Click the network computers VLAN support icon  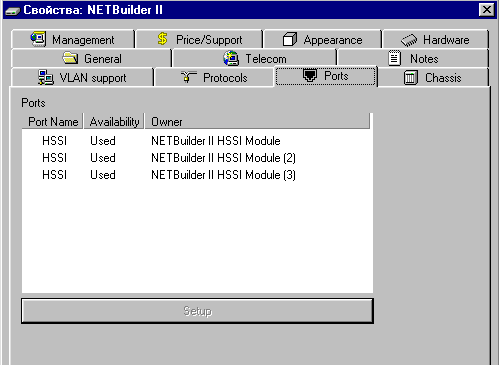point(46,77)
